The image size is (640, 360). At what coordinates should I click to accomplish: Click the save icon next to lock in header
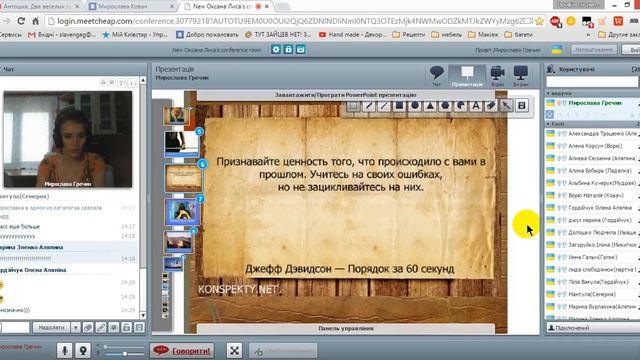pyautogui.click(x=301, y=49)
